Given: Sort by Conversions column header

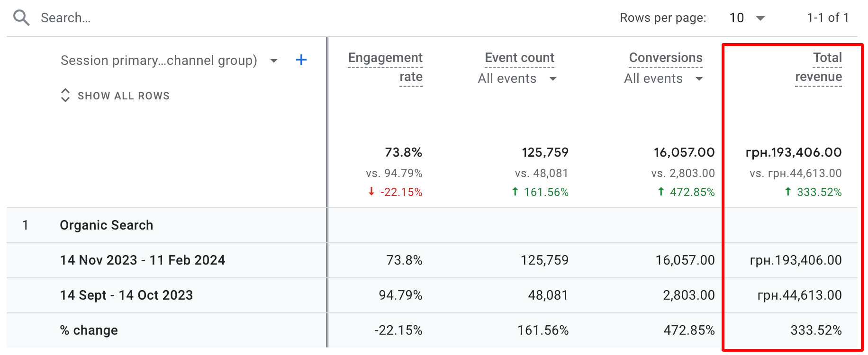Looking at the screenshot, I should pyautogui.click(x=665, y=58).
